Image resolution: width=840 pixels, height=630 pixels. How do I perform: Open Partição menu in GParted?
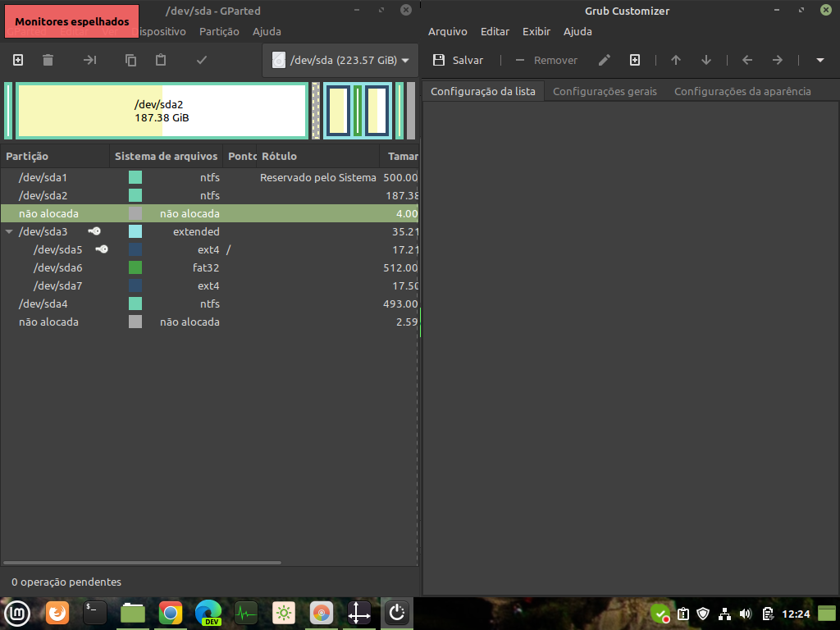[219, 32]
